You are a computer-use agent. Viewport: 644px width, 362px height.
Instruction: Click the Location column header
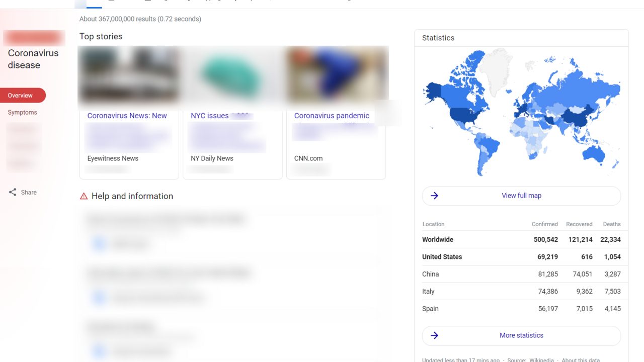433,224
